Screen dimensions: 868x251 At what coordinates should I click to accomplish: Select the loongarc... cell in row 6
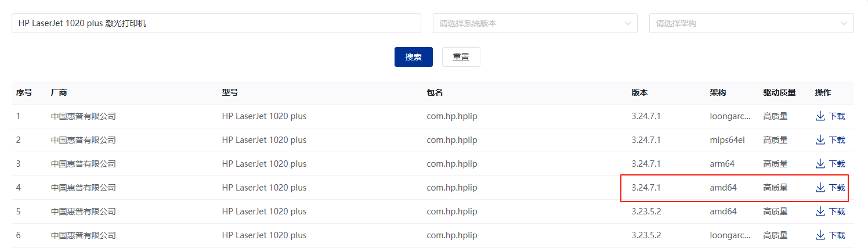click(730, 235)
